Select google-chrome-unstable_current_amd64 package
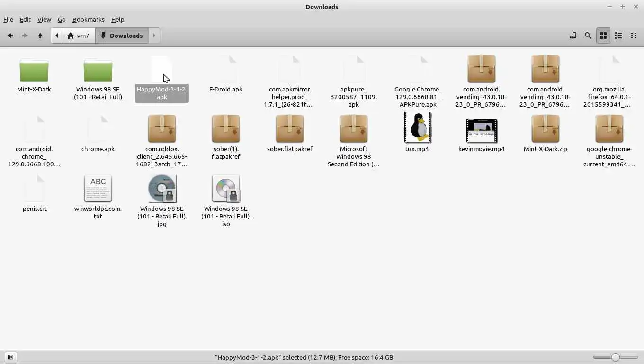Viewport: 644px width, 364px height. 609,141
